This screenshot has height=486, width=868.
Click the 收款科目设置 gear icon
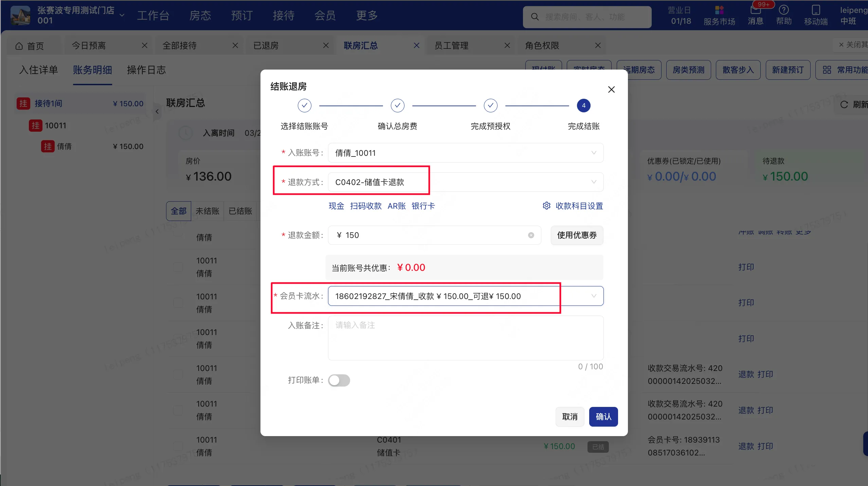pos(546,206)
